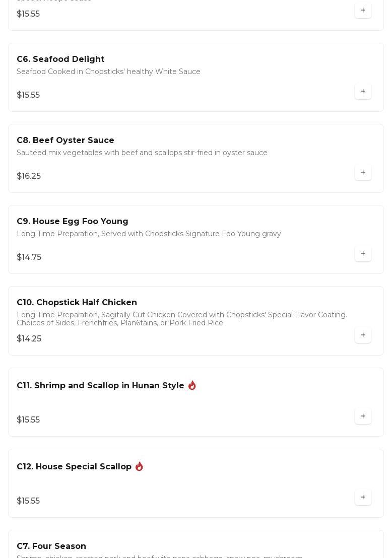The image size is (392, 558).
Task: Click the $14.75 Egg Foo Young price
Action: click(x=29, y=257)
